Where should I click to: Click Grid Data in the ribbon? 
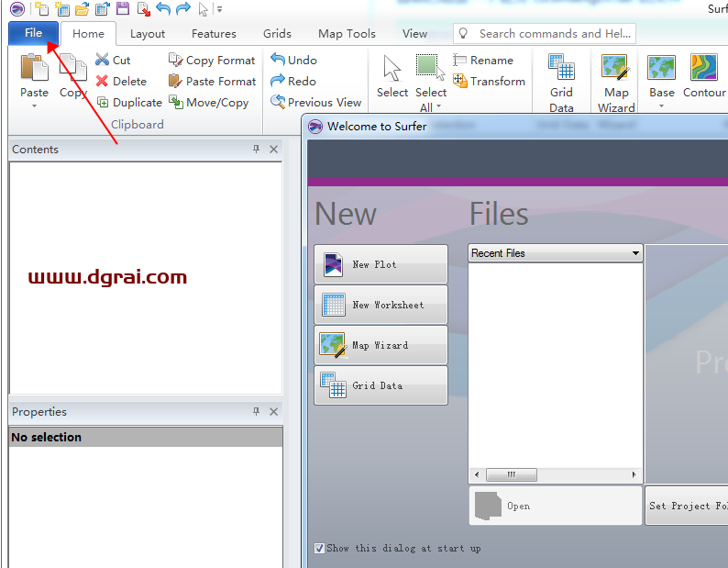(561, 83)
